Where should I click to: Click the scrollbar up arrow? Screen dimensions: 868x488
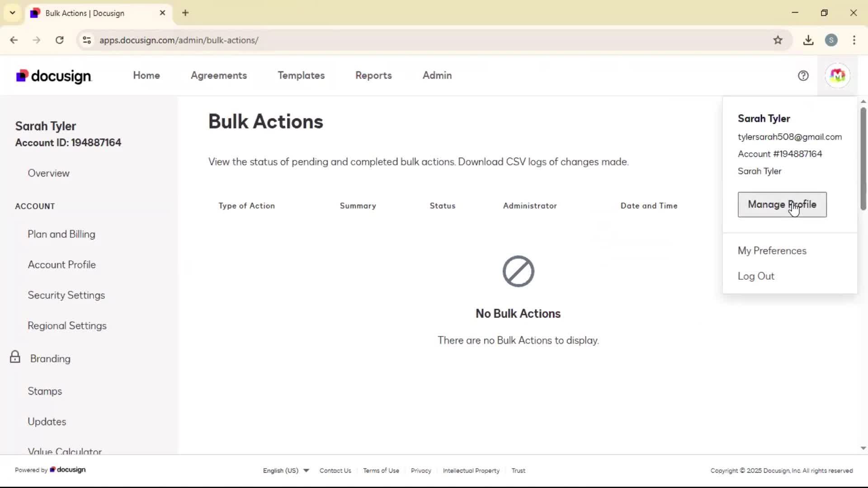point(863,101)
